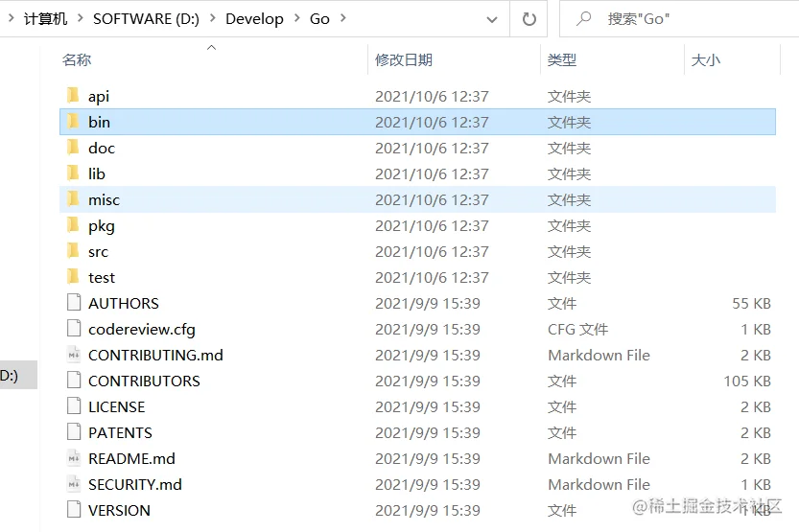This screenshot has width=799, height=532.
Task: Select the CONTRIBUTORS file name
Action: 144,381
